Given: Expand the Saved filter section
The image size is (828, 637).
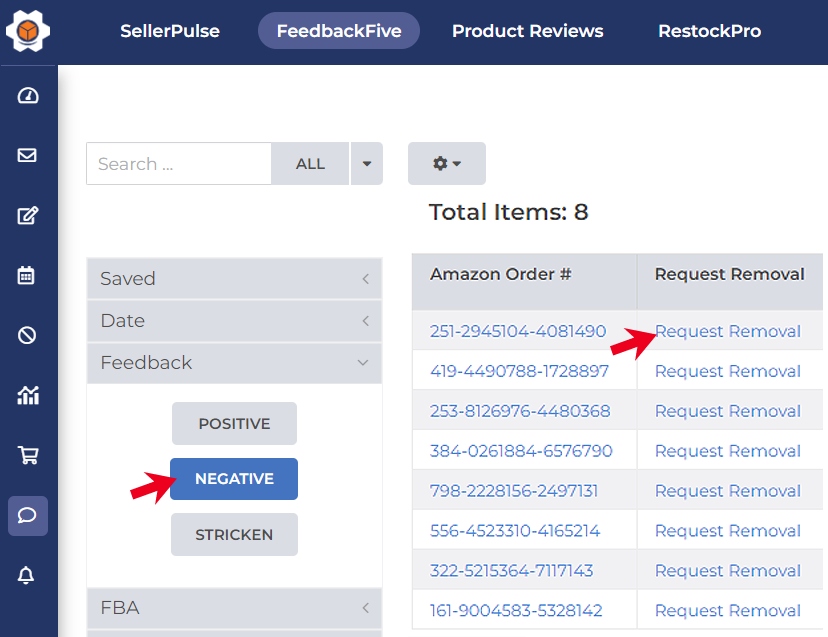Looking at the screenshot, I should pyautogui.click(x=234, y=279).
